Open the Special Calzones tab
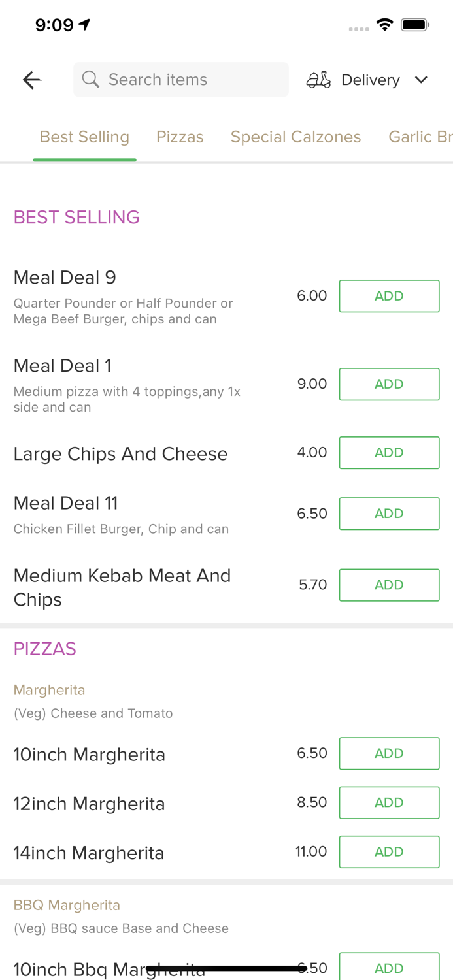This screenshot has height=980, width=453. (x=295, y=137)
